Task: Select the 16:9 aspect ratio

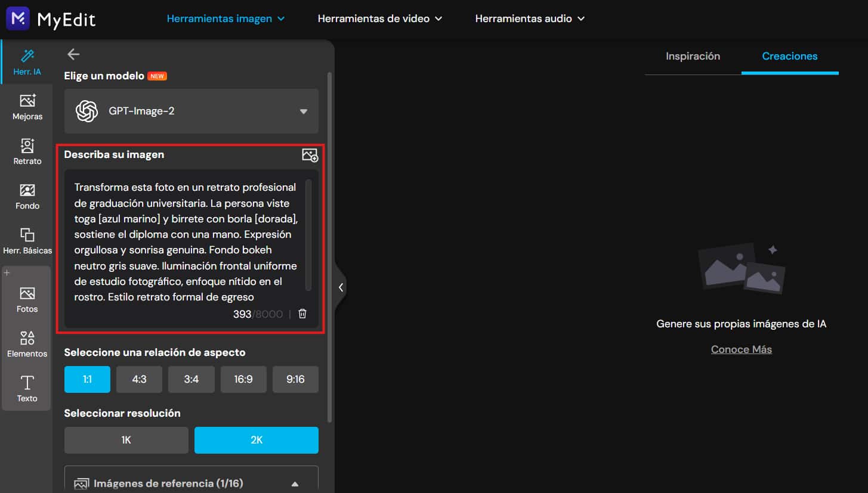Action: click(x=243, y=379)
